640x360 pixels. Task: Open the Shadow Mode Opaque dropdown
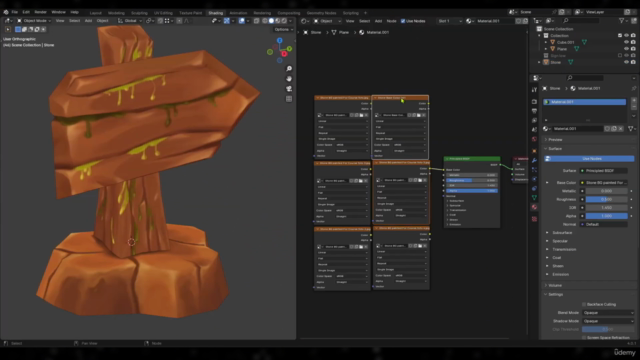608,321
